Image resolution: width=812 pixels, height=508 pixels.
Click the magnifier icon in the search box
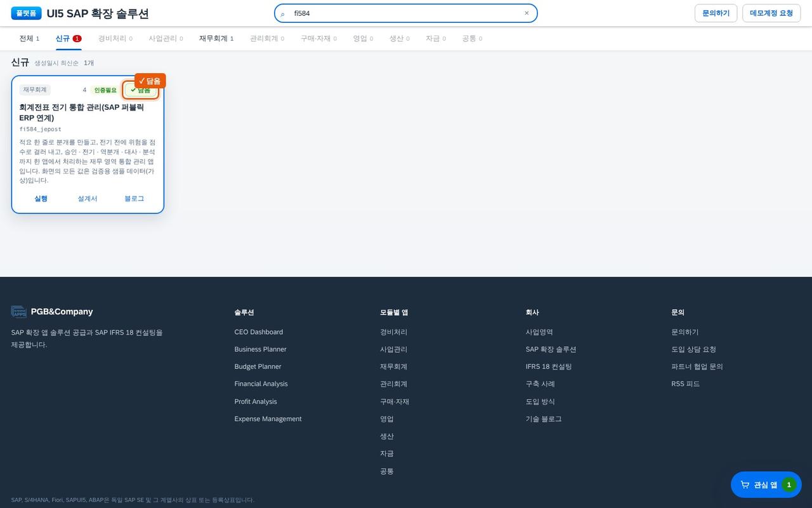coord(283,13)
